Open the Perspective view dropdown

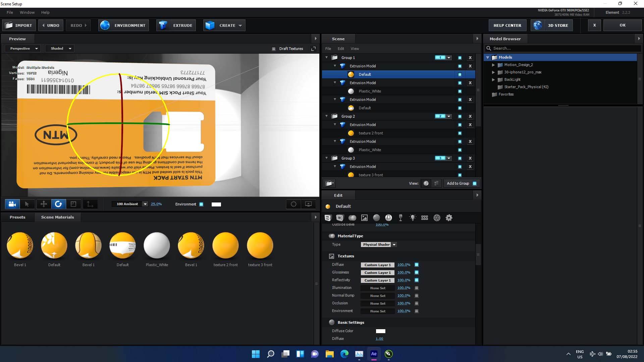click(23, 49)
